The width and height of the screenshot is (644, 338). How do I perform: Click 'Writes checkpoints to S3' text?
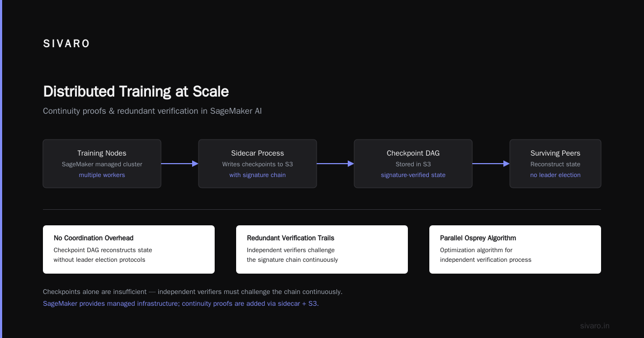coord(258,164)
